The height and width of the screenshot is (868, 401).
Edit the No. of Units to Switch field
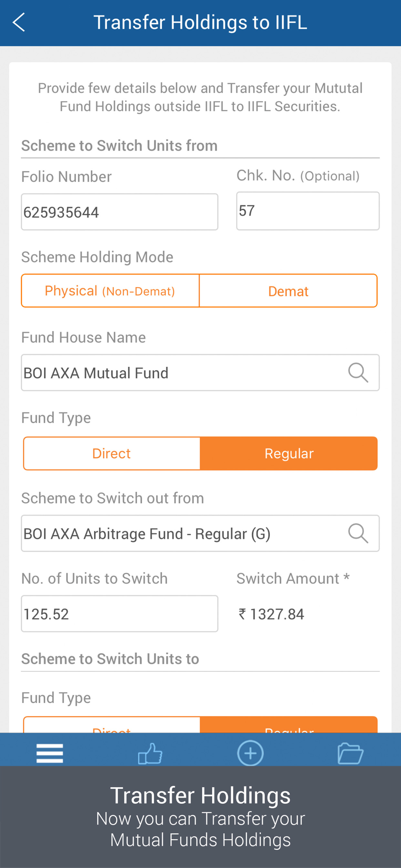[120, 614]
